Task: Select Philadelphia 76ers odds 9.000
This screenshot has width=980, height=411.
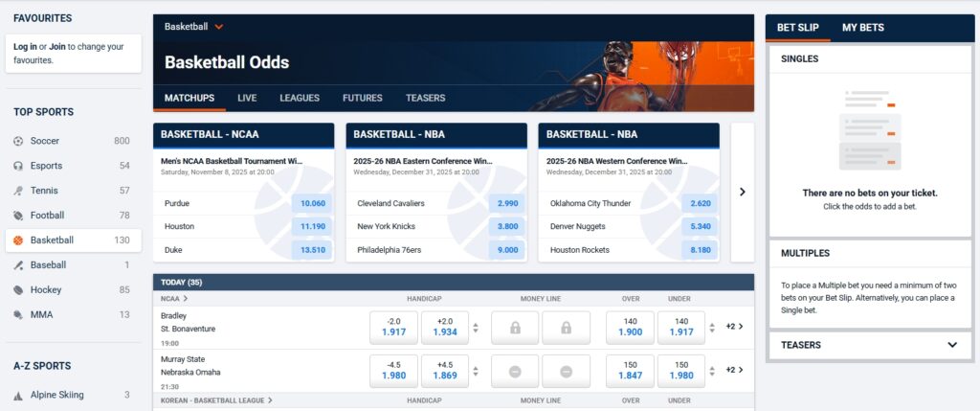Action: coord(507,250)
